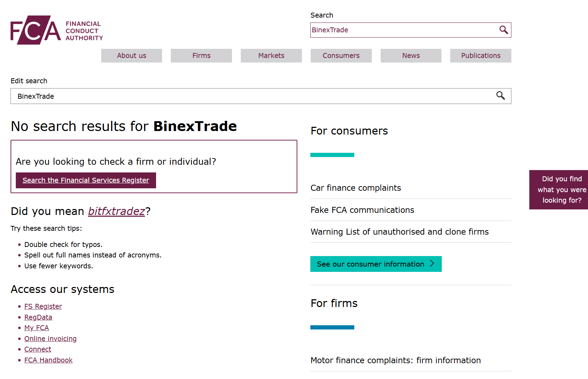The width and height of the screenshot is (588, 379).
Task: Open the FCA Handbook link
Action: [48, 360]
